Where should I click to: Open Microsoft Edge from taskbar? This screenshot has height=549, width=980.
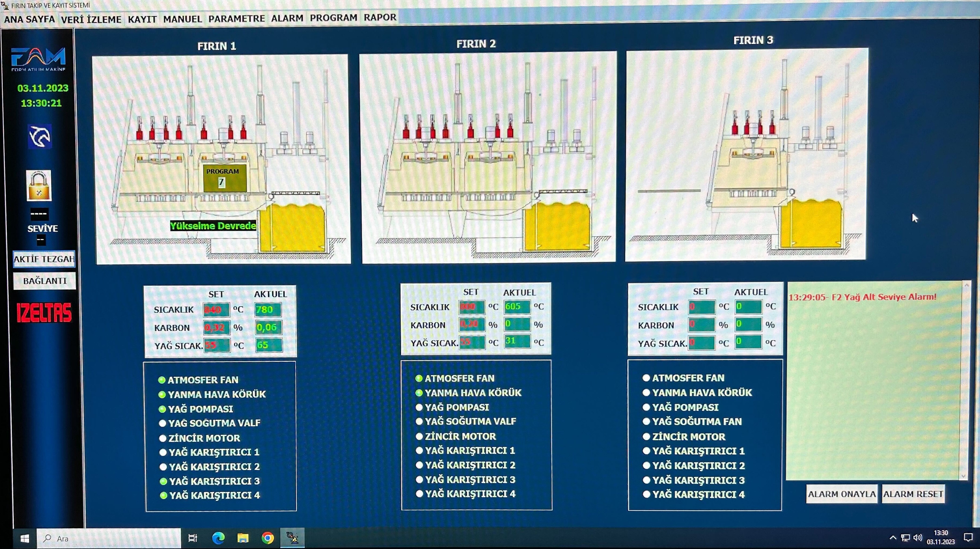tap(218, 538)
